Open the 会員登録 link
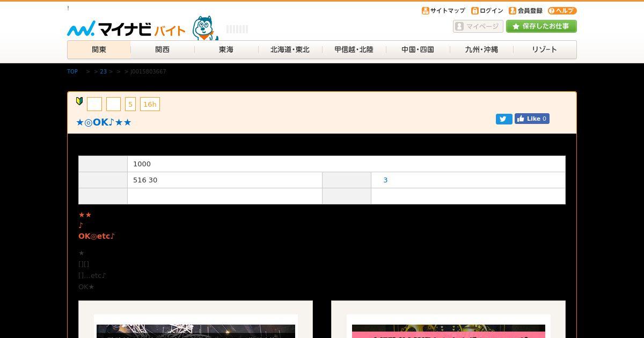Viewport: 644px width, 338px height. [525, 11]
